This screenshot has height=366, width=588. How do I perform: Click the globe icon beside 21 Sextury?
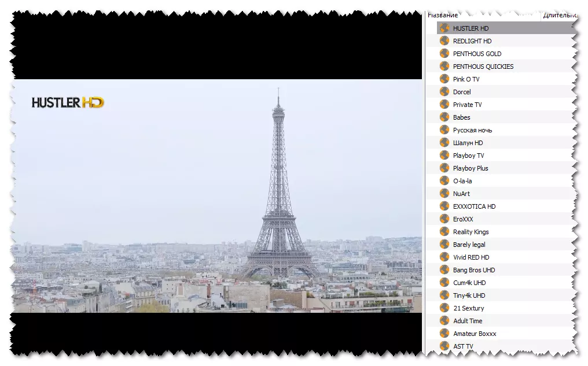tap(444, 308)
